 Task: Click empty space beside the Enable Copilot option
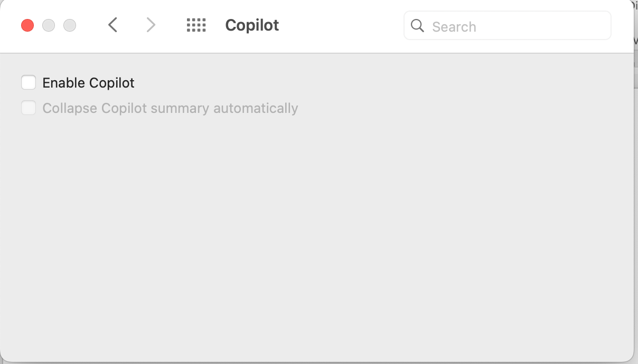370,83
